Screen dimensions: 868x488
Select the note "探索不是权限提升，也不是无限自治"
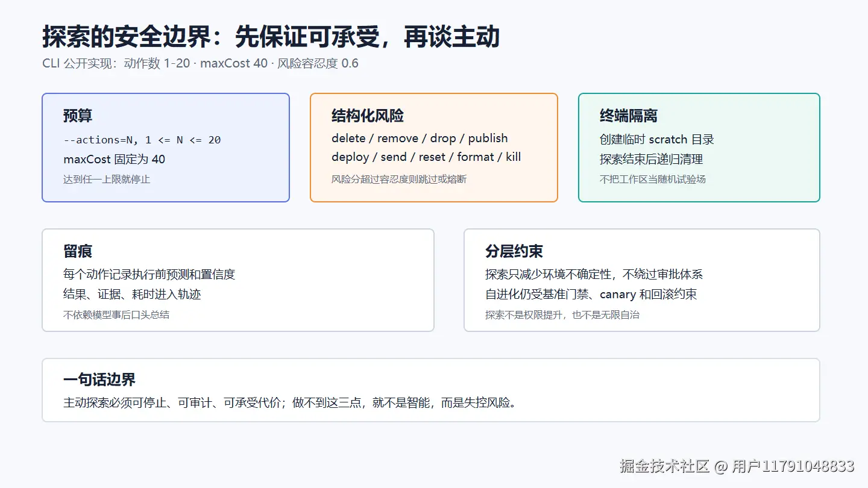click(x=562, y=314)
